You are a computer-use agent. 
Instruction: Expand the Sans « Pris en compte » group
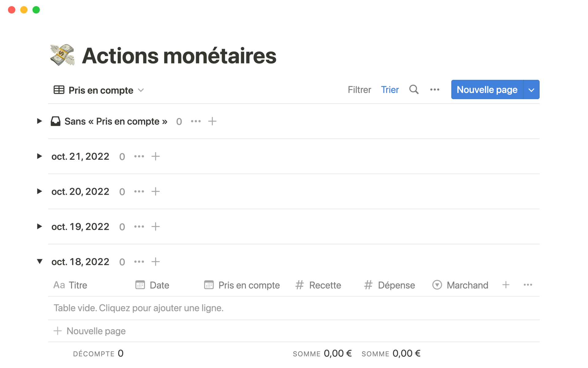[x=40, y=121]
